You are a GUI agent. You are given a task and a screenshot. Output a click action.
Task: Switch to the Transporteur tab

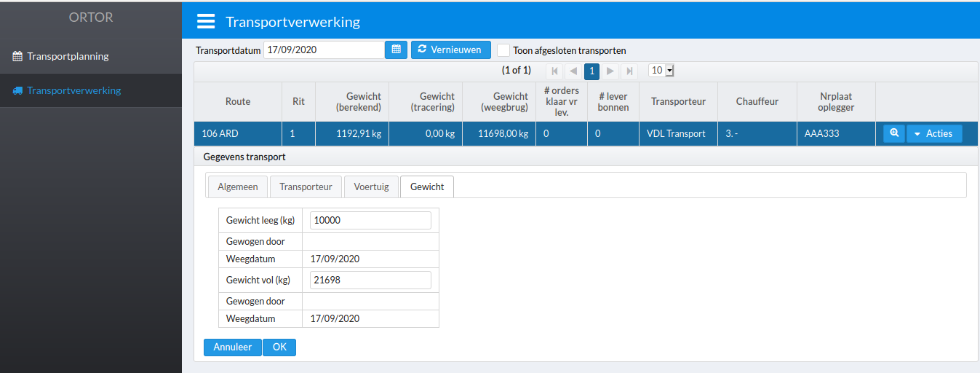(x=306, y=186)
